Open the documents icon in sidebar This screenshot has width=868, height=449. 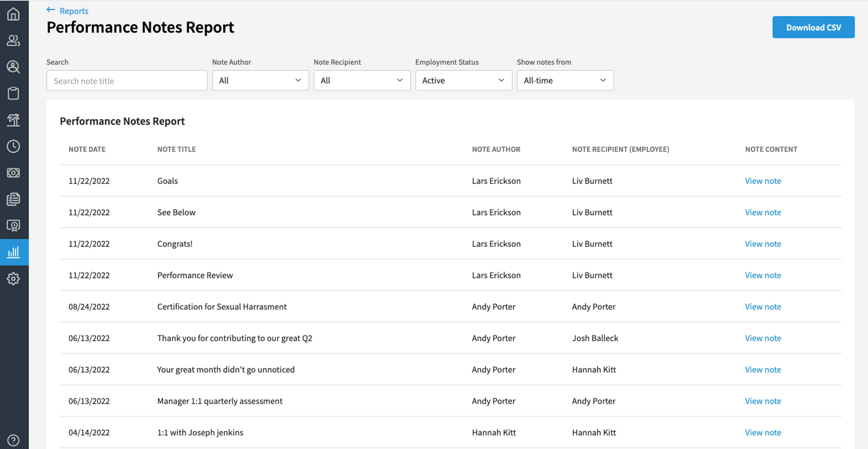coord(14,199)
